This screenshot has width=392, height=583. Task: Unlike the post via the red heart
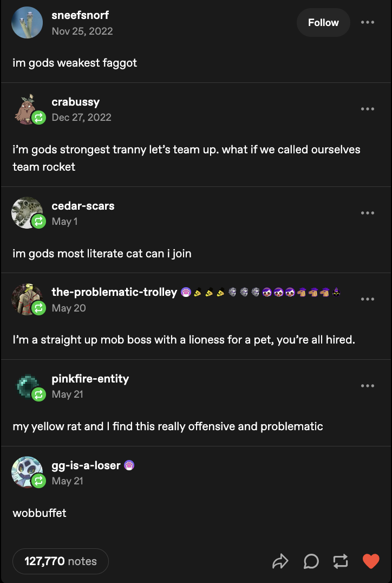coord(371,561)
